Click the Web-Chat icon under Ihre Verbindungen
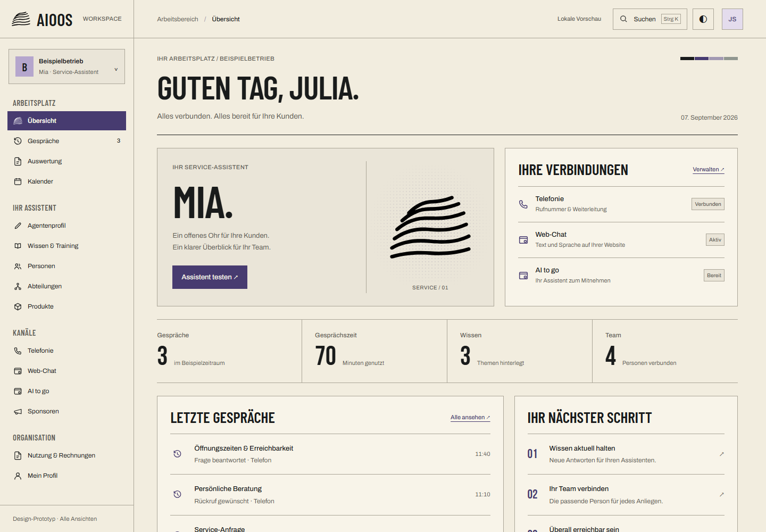Viewport: 766px width, 532px height. point(523,240)
